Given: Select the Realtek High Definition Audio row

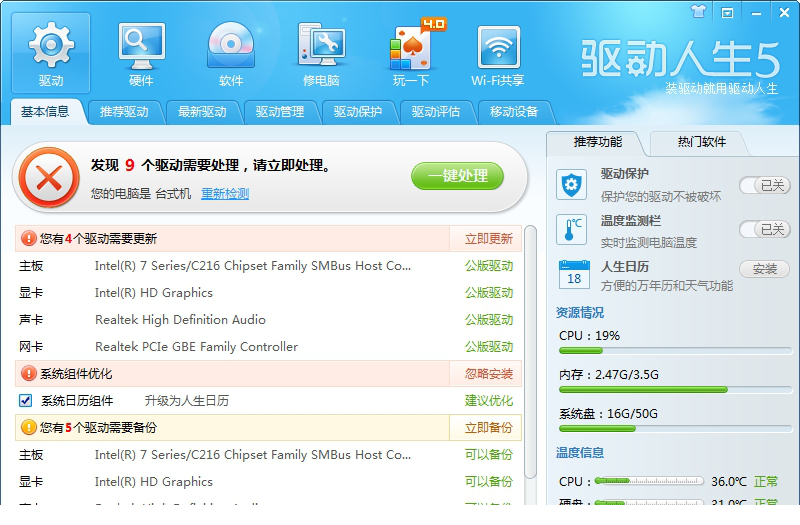Looking at the screenshot, I should coord(268,320).
